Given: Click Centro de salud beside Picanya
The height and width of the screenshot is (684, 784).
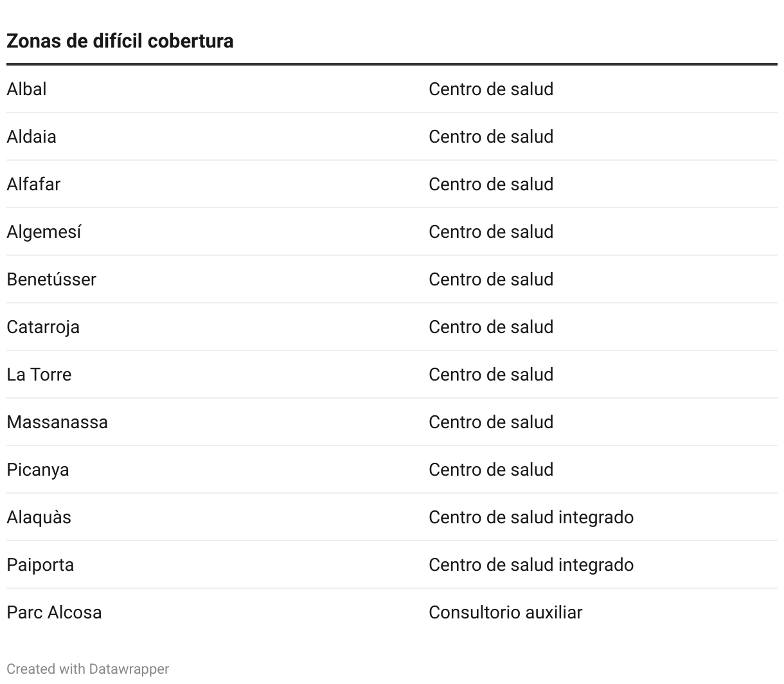Looking at the screenshot, I should (x=491, y=469).
